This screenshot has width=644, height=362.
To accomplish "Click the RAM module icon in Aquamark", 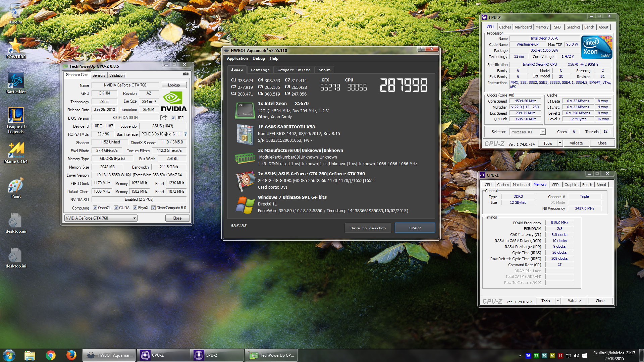I will click(245, 158).
